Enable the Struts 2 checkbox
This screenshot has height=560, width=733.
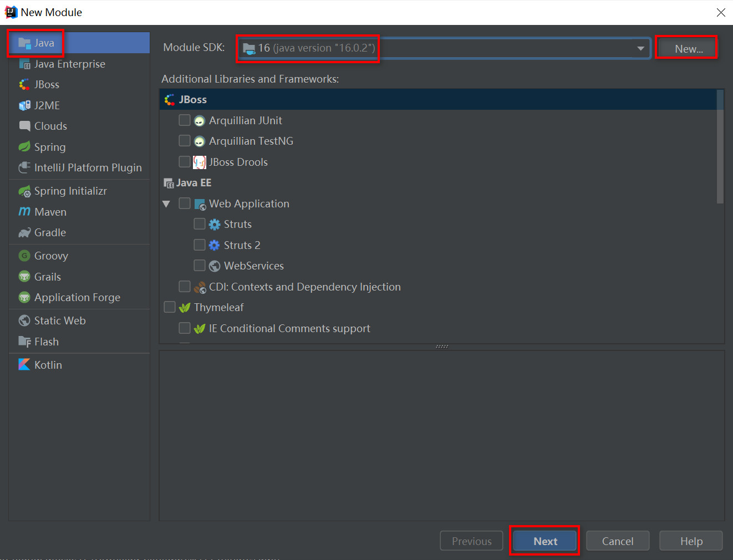tap(200, 245)
